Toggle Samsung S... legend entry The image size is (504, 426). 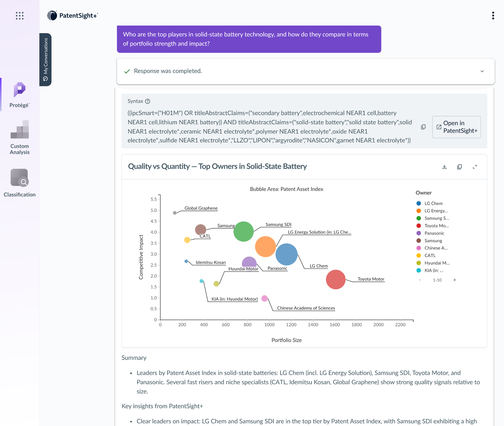point(433,218)
